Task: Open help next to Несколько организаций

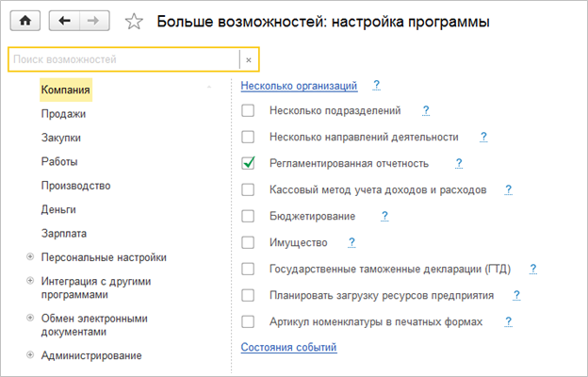Action: 376,85
